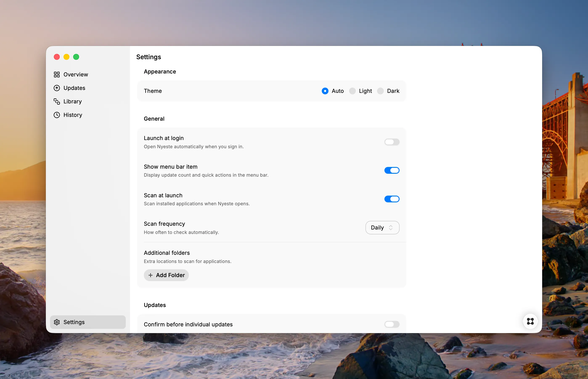The width and height of the screenshot is (588, 379).
Task: Click the Updates arrow-up circle icon
Action: pos(57,88)
